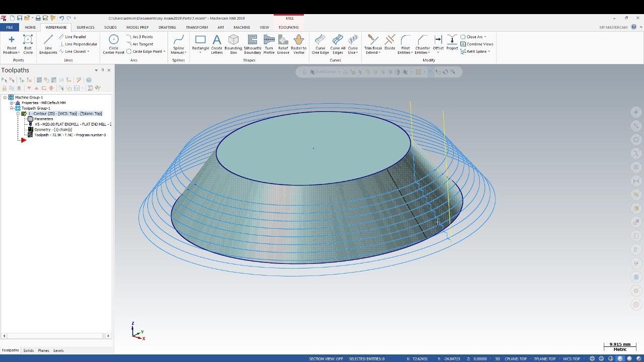Switch to the HOME ribbon tab
The image size is (644, 362).
pos(30,27)
